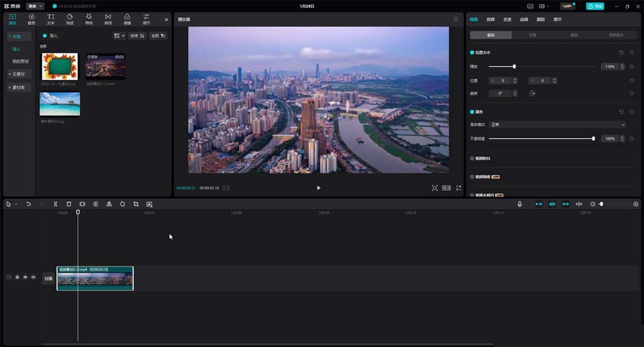
Task: Switch to the 变速 speed tab
Action: [x=507, y=19]
